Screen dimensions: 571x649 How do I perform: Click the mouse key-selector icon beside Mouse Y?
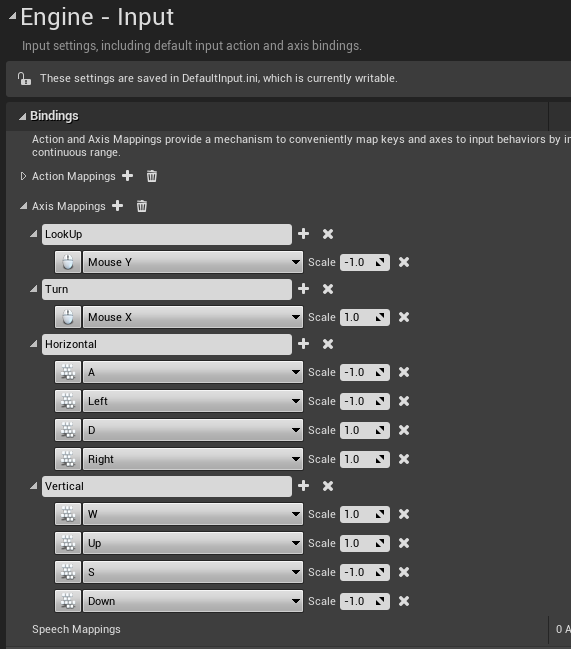pyautogui.click(x=68, y=262)
